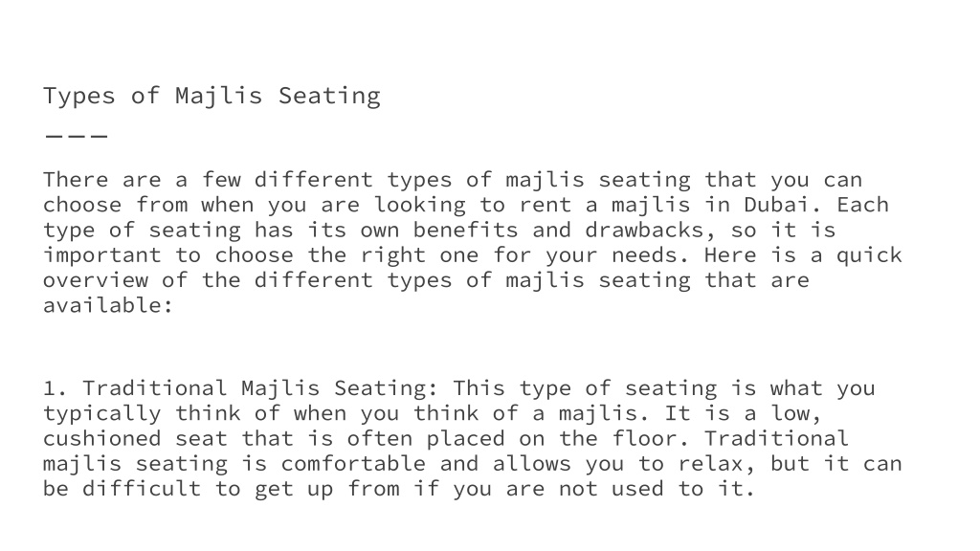The height and width of the screenshot is (551, 980).
Task: Click the word 'difficult' in last line
Action: coord(142,489)
